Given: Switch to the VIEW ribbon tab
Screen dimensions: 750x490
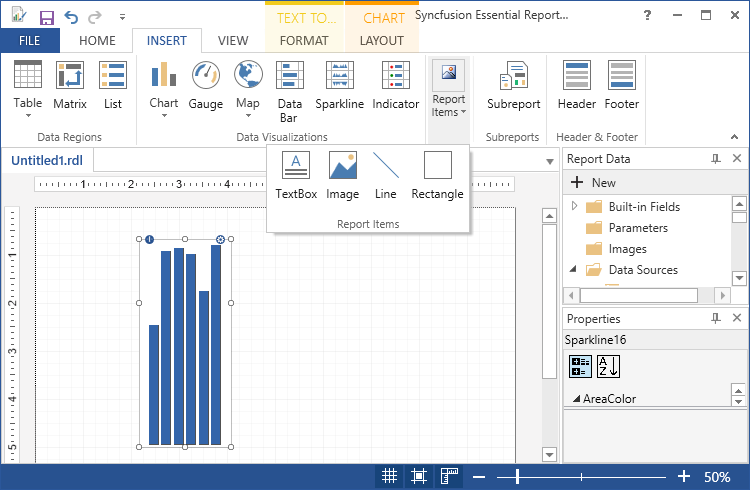Looking at the screenshot, I should [x=233, y=41].
